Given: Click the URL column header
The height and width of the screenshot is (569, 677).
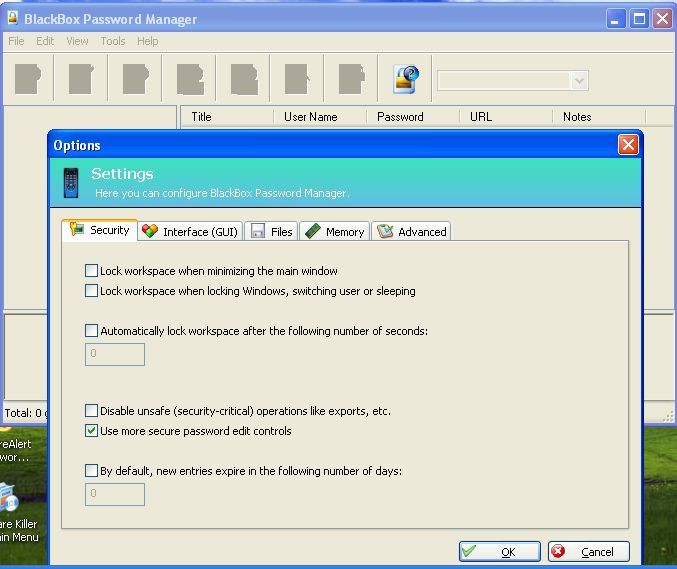Looking at the screenshot, I should [x=506, y=117].
